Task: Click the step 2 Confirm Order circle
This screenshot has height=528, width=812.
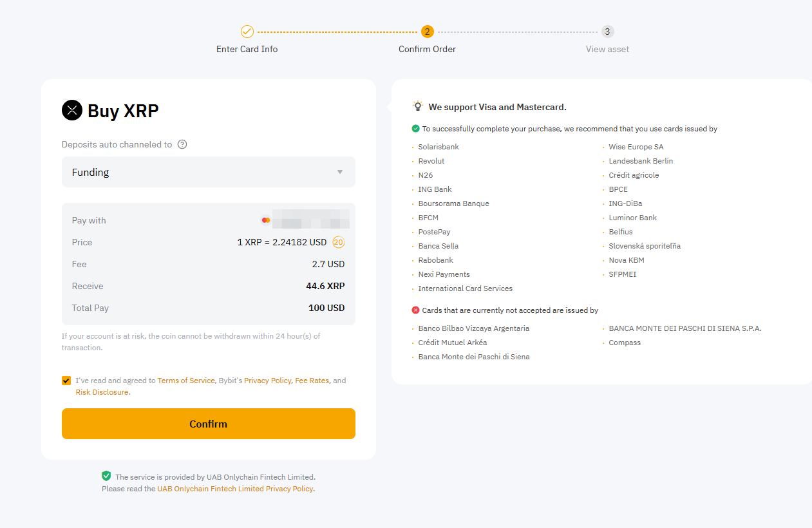Action: coord(428,32)
